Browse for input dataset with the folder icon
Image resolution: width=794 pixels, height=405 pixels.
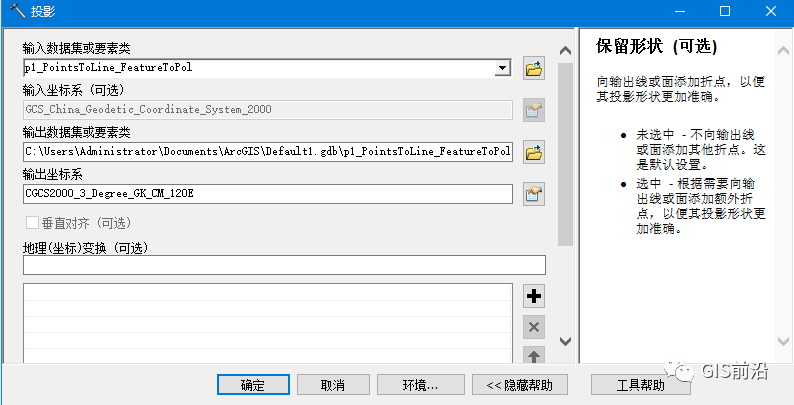click(x=534, y=68)
